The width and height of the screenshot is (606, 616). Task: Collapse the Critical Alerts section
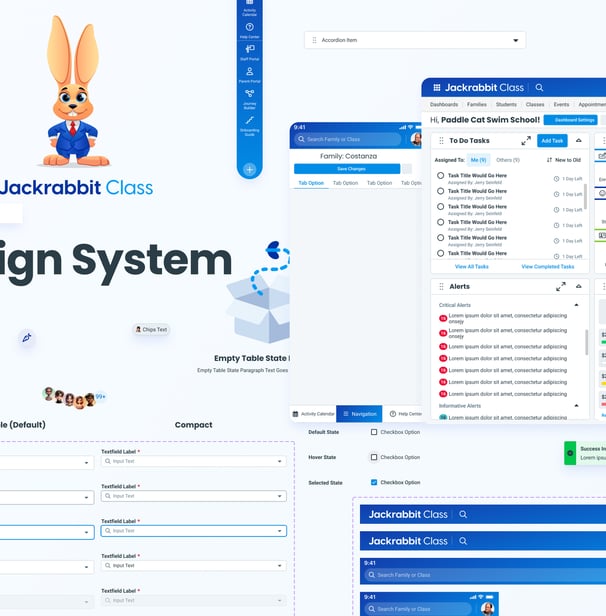click(576, 305)
